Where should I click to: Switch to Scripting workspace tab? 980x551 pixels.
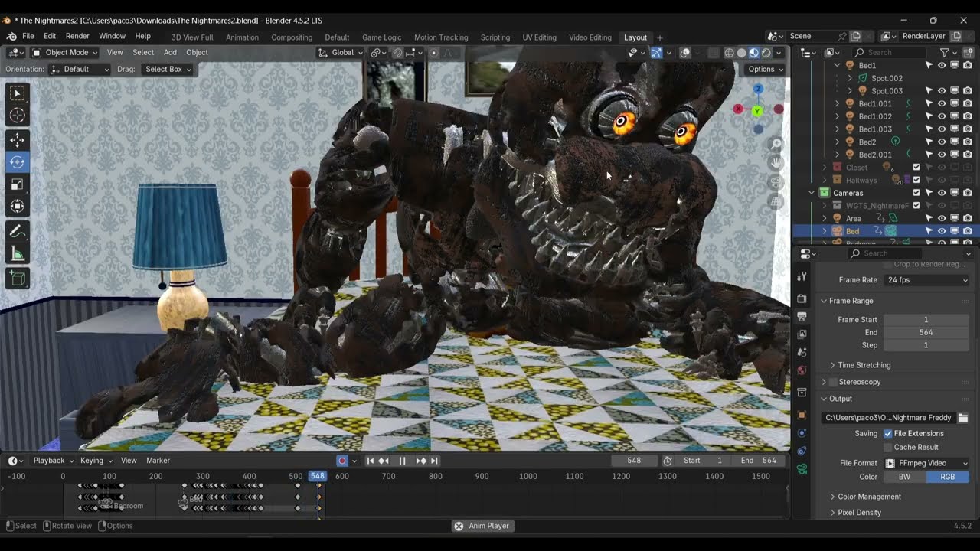(x=495, y=37)
